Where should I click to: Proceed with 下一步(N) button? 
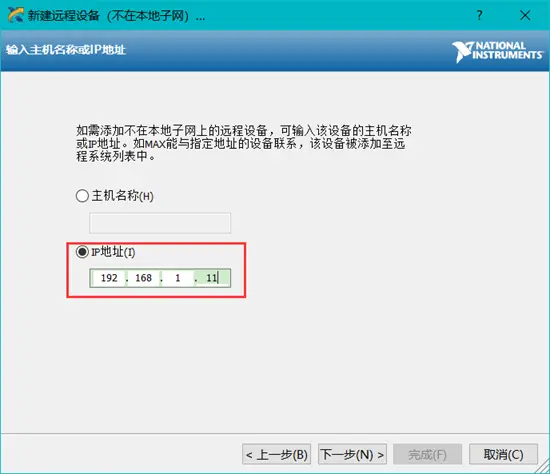[352, 454]
